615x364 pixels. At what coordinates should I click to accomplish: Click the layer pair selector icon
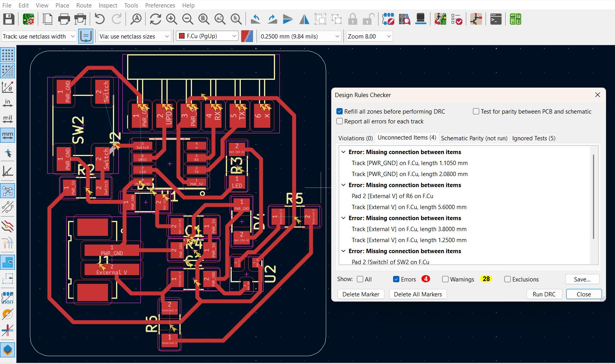(247, 36)
